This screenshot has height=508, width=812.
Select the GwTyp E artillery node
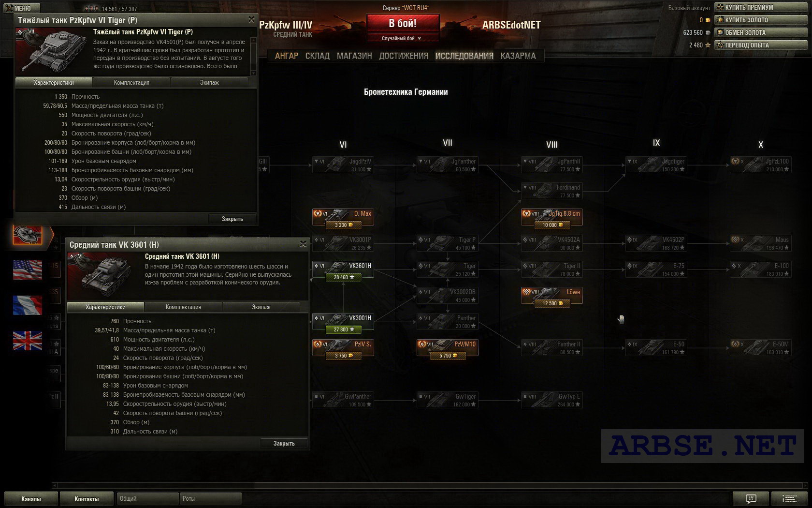pyautogui.click(x=552, y=400)
